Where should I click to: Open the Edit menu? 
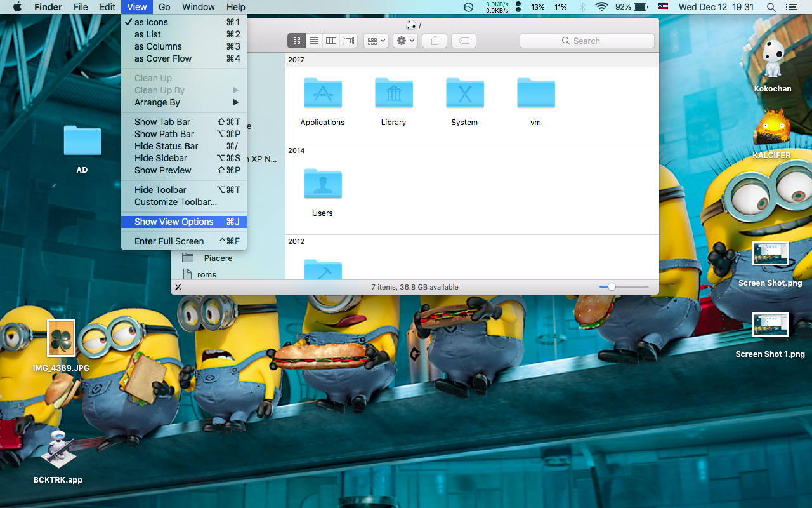107,7
